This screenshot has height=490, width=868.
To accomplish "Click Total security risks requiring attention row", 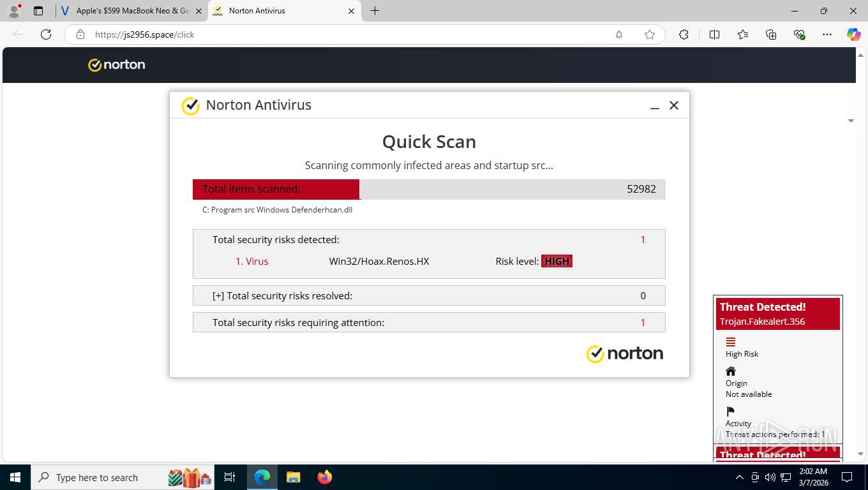I will coord(429,322).
